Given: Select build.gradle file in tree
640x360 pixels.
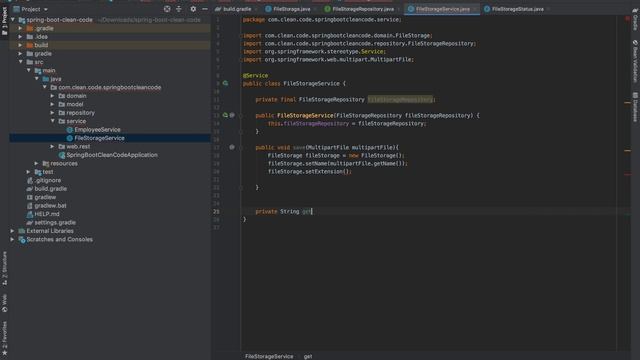Looking at the screenshot, I should click(x=51, y=189).
